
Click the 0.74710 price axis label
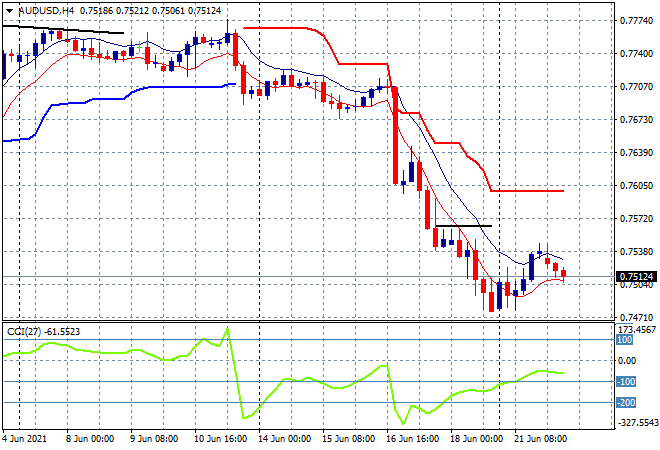pos(636,317)
